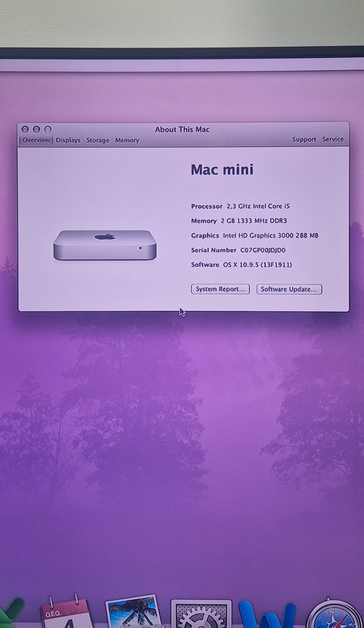Select the Overview tab
Screen dimensions: 364x628
(x=36, y=140)
